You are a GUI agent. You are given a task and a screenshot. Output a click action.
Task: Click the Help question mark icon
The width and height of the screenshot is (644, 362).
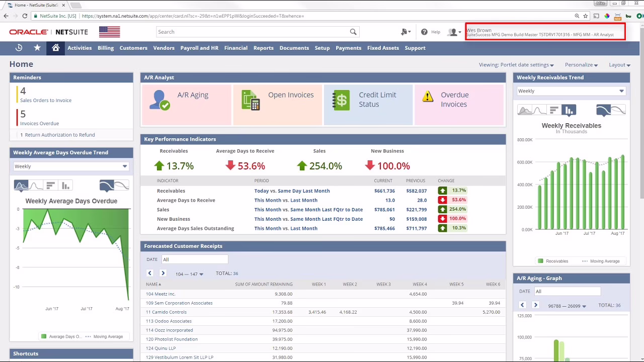[424, 32]
